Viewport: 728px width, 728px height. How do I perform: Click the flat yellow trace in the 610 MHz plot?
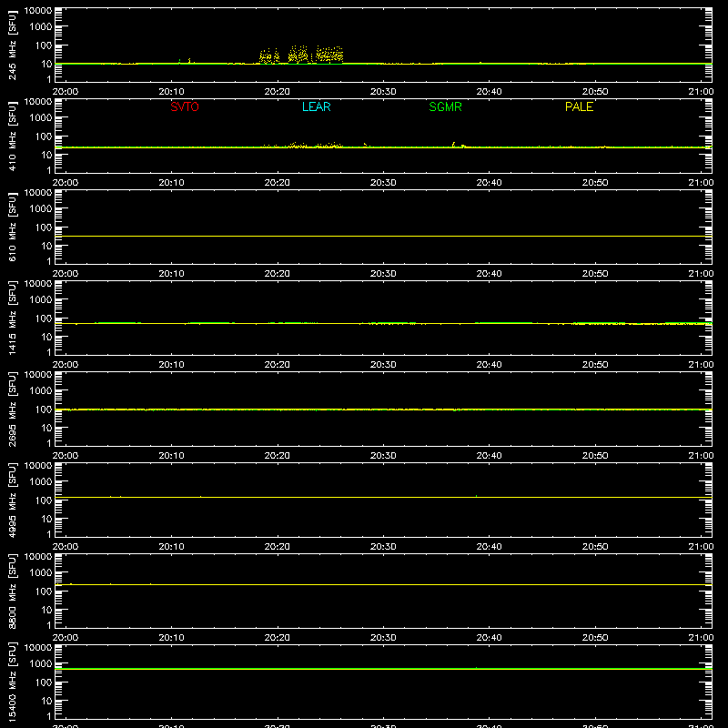coord(383,237)
